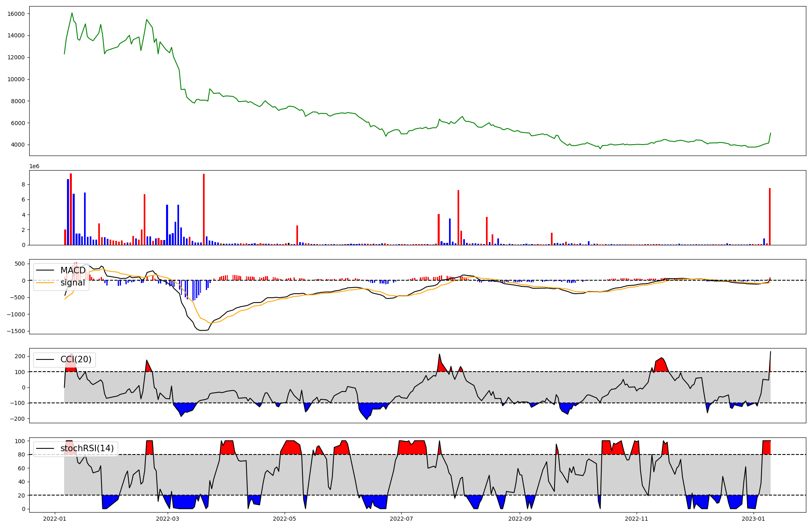Click the 2023-01 x-axis date label
The height and width of the screenshot is (528, 812).
[754, 519]
